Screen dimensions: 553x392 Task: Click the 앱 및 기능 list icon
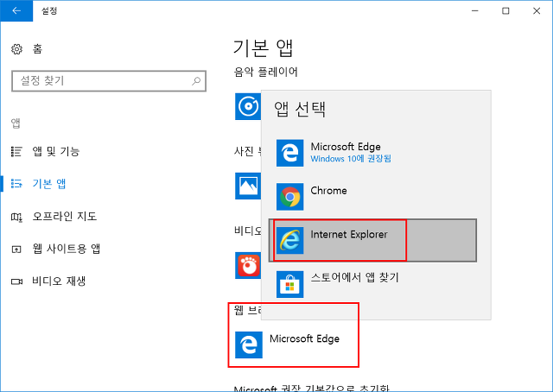click(16, 152)
